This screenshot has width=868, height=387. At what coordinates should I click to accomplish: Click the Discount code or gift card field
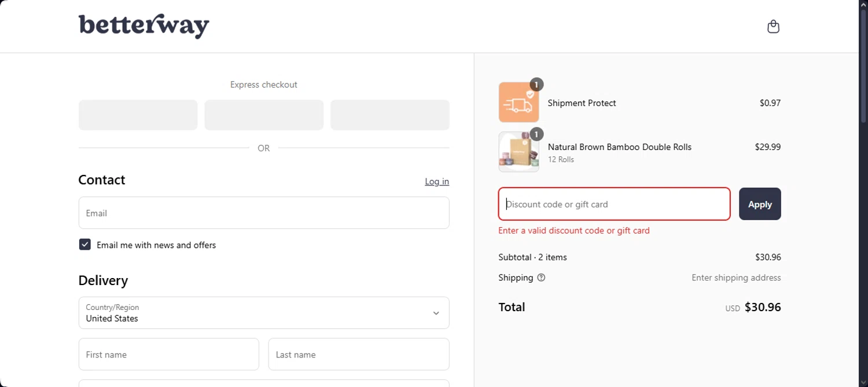tap(614, 204)
